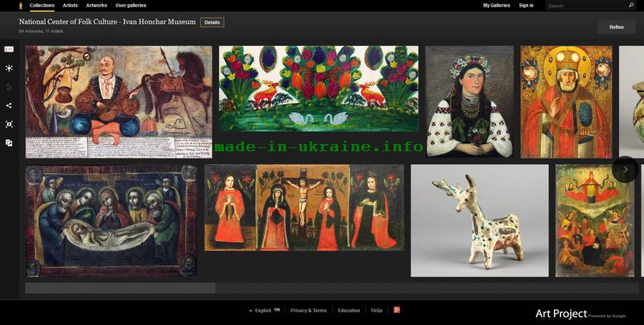Open the Crucifixion triptych painting
This screenshot has width=644, height=325.
[x=304, y=208]
